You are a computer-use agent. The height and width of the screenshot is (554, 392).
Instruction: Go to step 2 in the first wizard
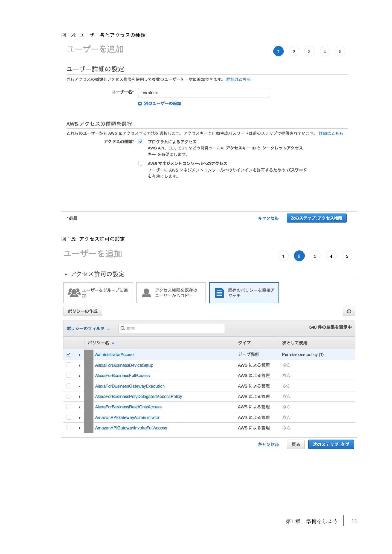pyautogui.click(x=294, y=51)
